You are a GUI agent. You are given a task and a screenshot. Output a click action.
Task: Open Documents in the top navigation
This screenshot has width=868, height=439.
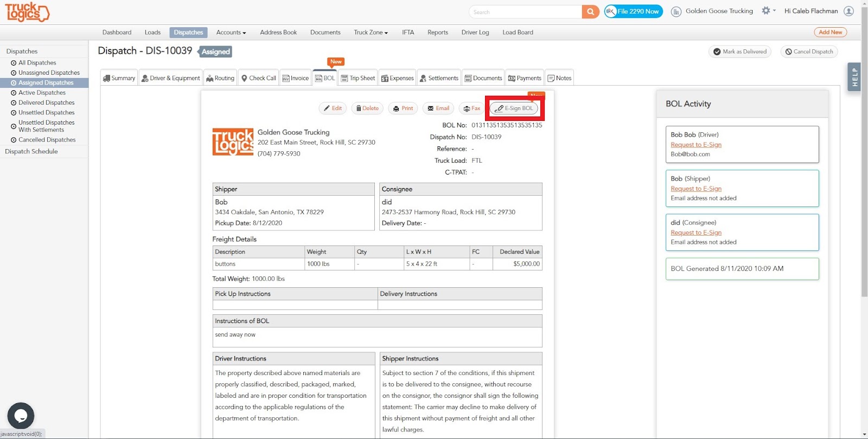[325, 33]
